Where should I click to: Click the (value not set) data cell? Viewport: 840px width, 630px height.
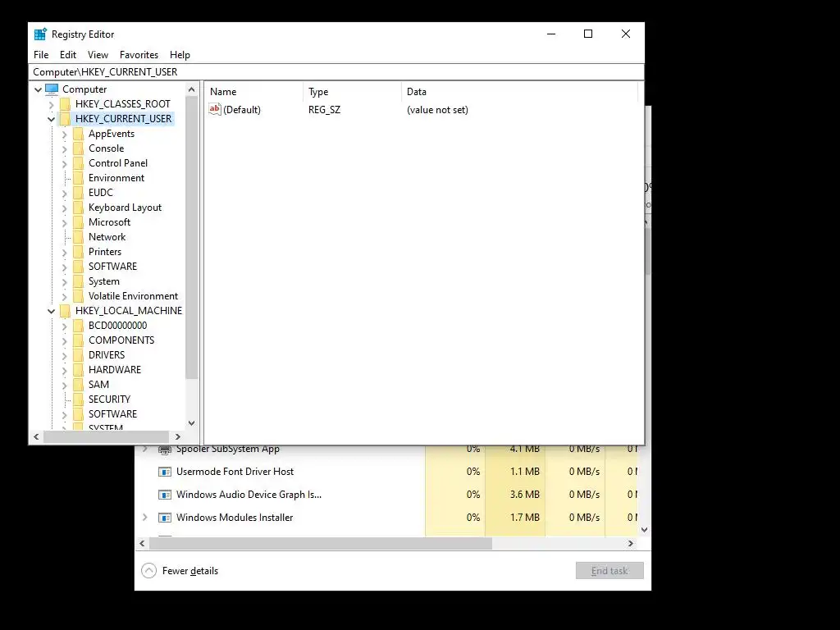[438, 110]
